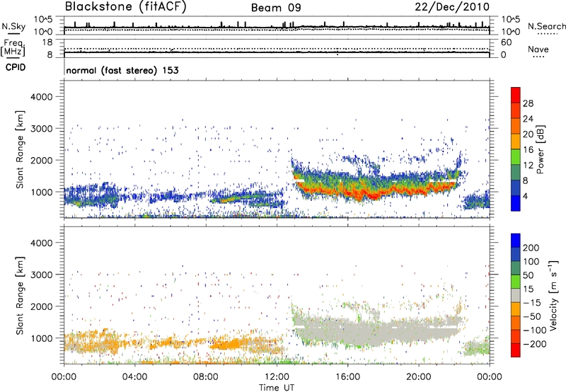Click the 'N.Sky' legend label

(13, 26)
